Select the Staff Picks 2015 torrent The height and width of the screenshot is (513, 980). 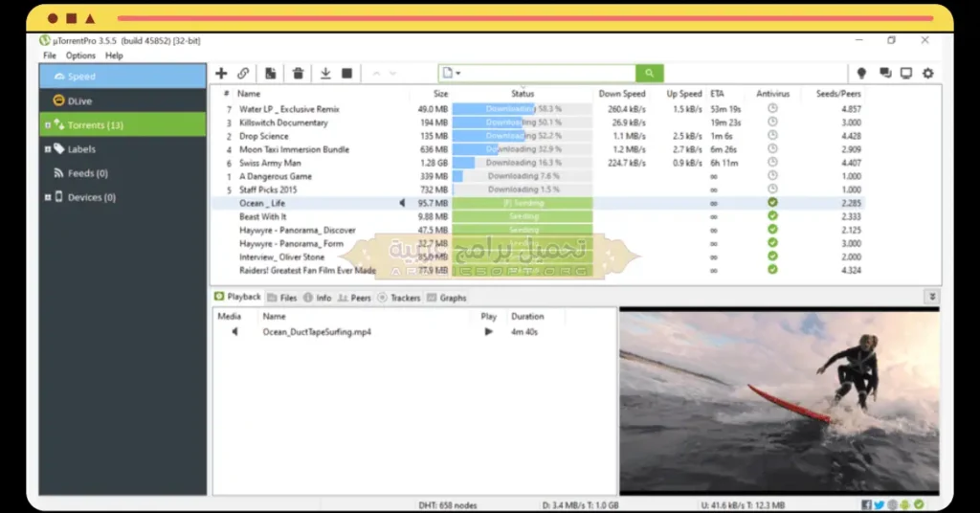538,190
